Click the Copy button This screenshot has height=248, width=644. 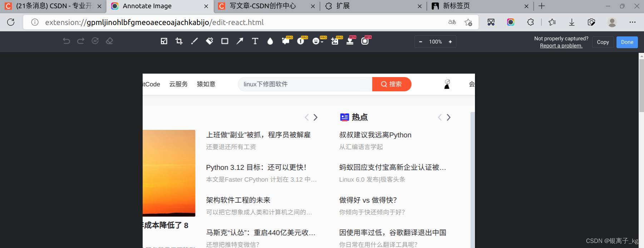click(603, 42)
